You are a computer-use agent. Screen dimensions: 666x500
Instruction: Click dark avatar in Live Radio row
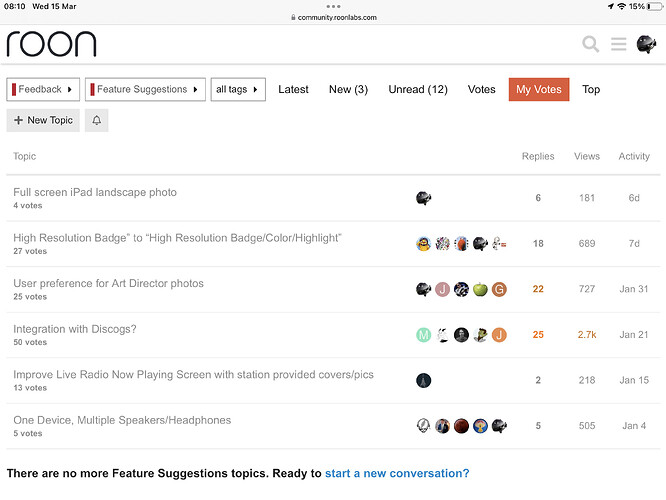[423, 380]
